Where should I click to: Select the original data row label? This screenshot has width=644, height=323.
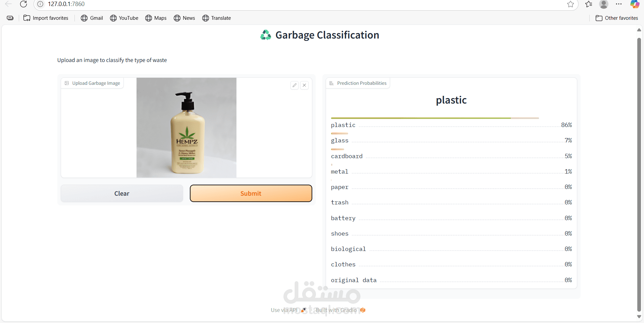pyautogui.click(x=354, y=280)
